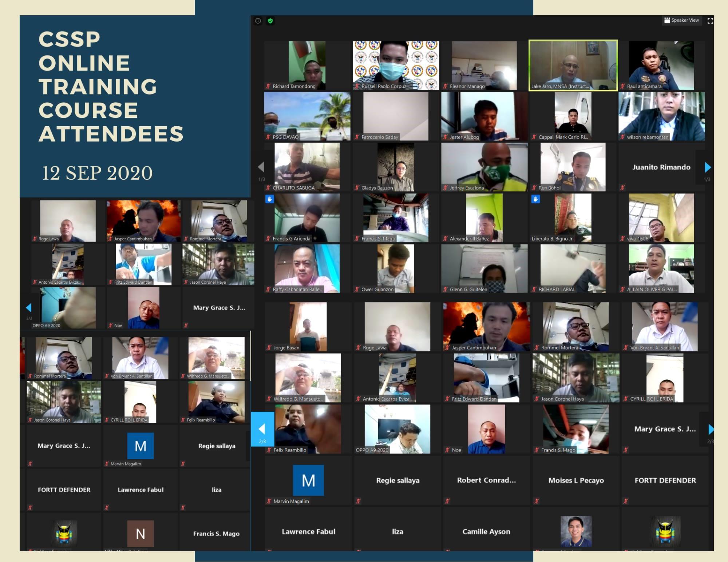Go to next page arrow beside Juanito Rimando

pos(707,167)
